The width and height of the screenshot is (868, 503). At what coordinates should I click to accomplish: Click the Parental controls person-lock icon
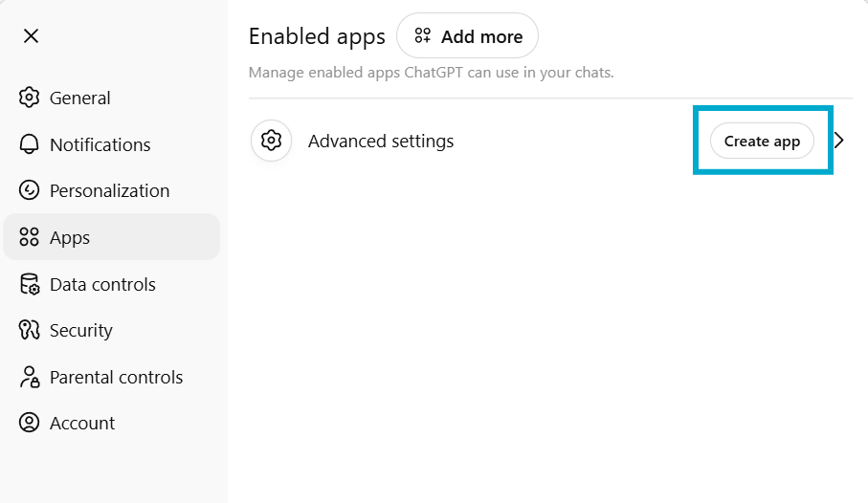tap(30, 377)
